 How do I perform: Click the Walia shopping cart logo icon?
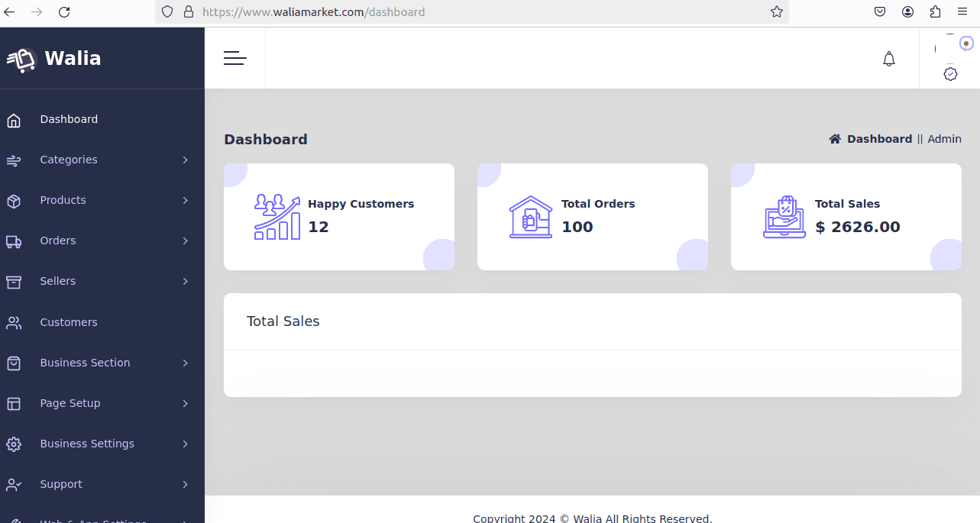[x=21, y=60]
